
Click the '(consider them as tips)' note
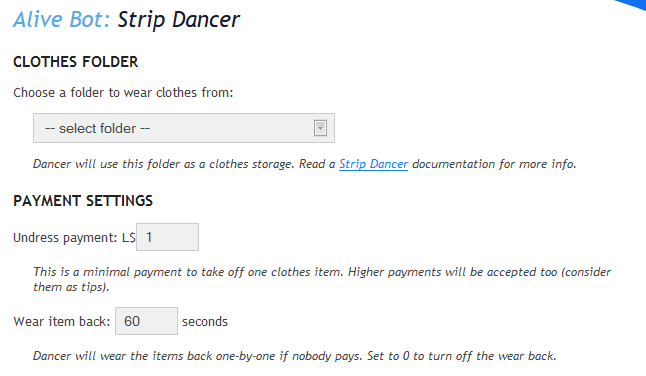click(71, 287)
